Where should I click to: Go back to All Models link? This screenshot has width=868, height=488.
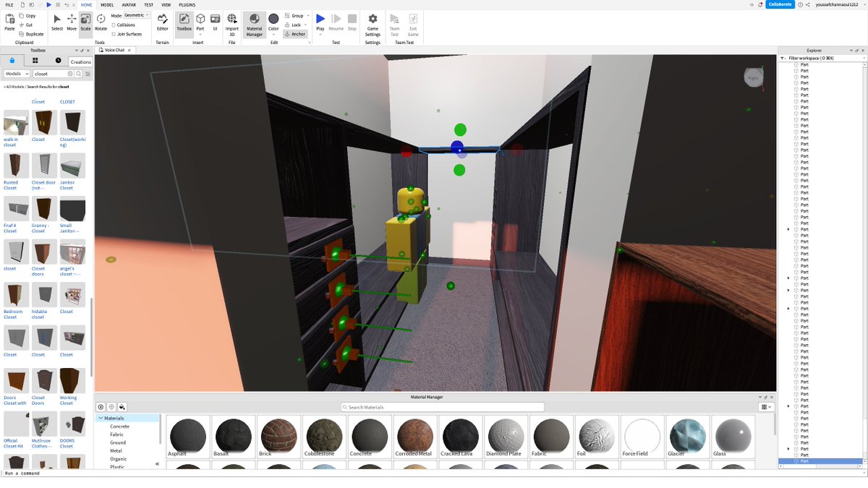point(14,86)
